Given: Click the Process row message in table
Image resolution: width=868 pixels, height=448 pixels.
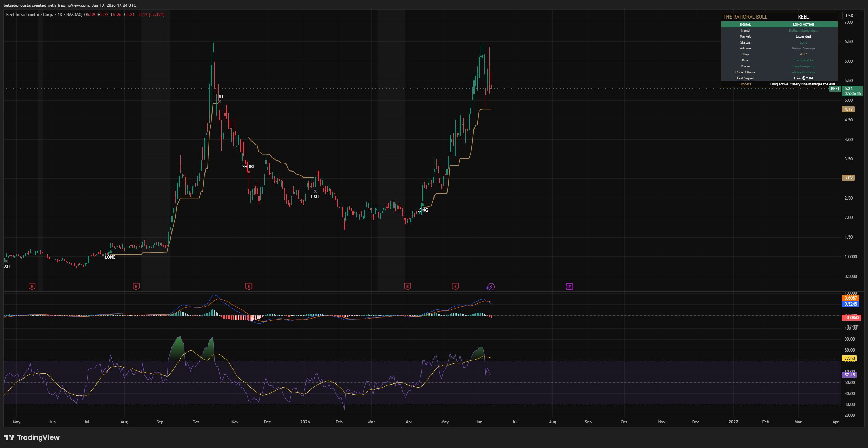Looking at the screenshot, I should tap(803, 84).
